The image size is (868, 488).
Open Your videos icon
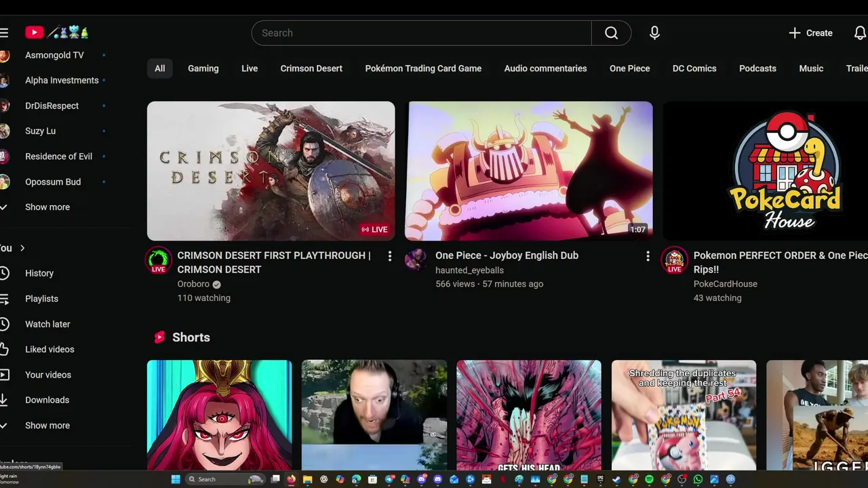pyautogui.click(x=4, y=375)
